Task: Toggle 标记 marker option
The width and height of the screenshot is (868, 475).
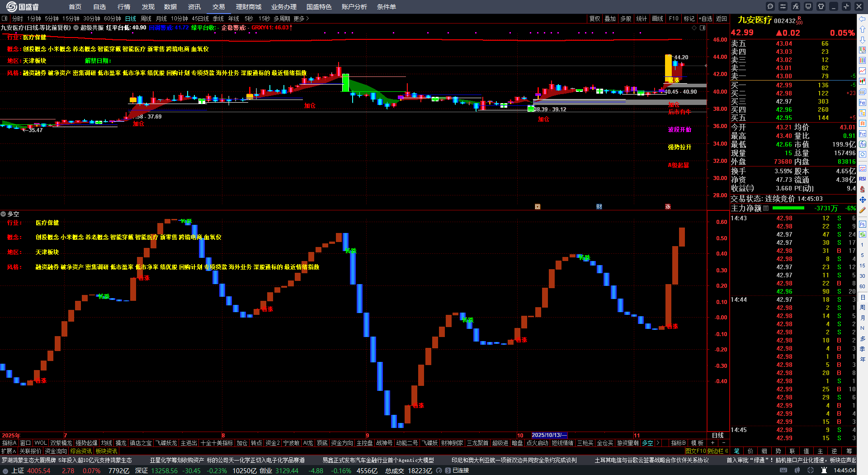Action: click(x=689, y=19)
